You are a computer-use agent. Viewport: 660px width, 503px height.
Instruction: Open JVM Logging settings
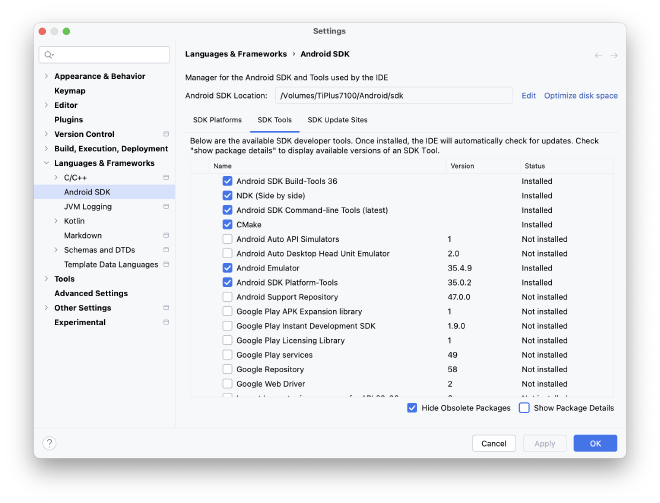click(x=88, y=207)
